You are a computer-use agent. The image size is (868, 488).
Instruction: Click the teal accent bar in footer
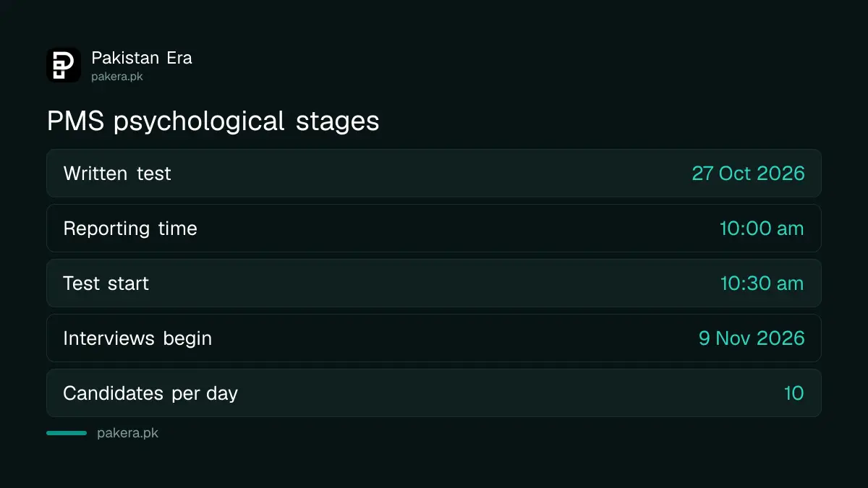(67, 433)
